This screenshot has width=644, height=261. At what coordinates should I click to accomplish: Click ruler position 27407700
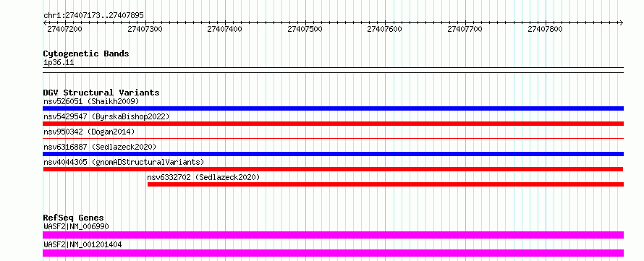(x=465, y=29)
